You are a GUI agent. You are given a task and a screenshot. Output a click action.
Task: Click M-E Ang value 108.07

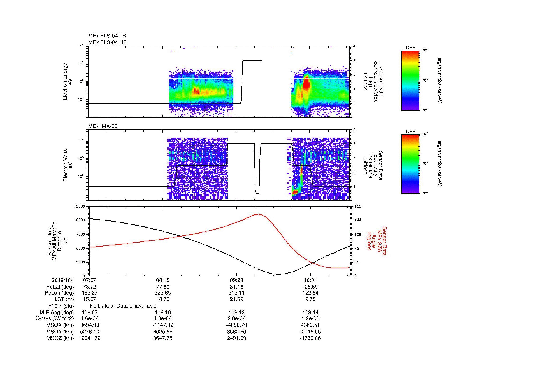(x=89, y=312)
